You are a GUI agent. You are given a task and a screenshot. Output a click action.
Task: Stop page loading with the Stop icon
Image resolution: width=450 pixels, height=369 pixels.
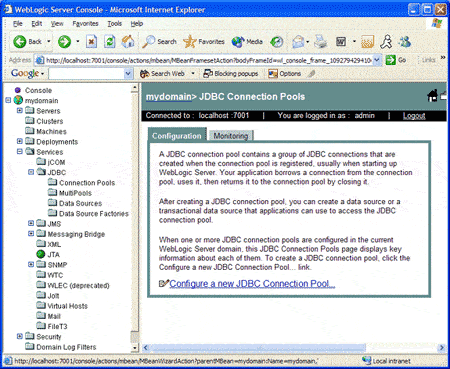pos(91,42)
